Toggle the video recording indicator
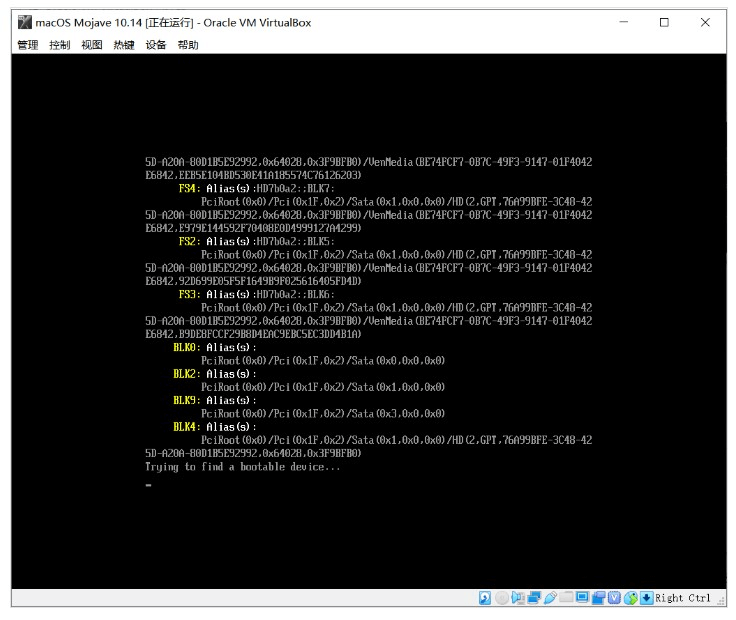This screenshot has height=620, width=736. (598, 598)
